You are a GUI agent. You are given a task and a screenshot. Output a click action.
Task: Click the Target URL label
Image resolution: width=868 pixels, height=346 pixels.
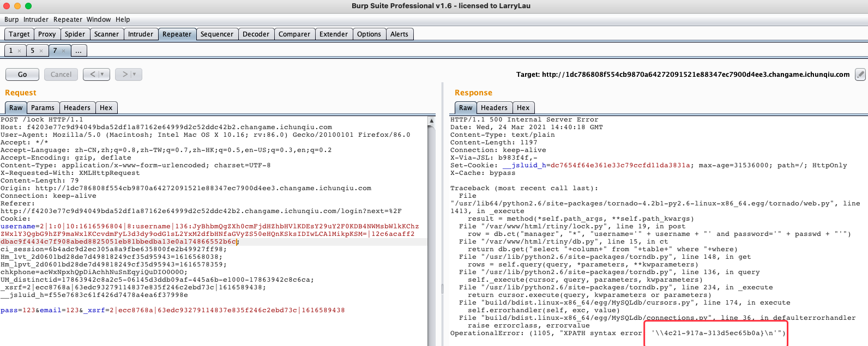coord(683,74)
